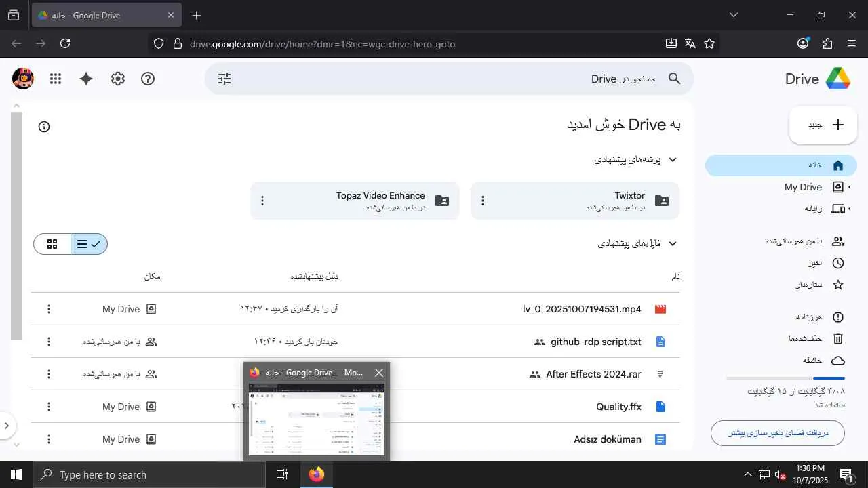Show the side panel chevron
Image resolution: width=868 pixels, height=488 pixels.
pos(7,426)
